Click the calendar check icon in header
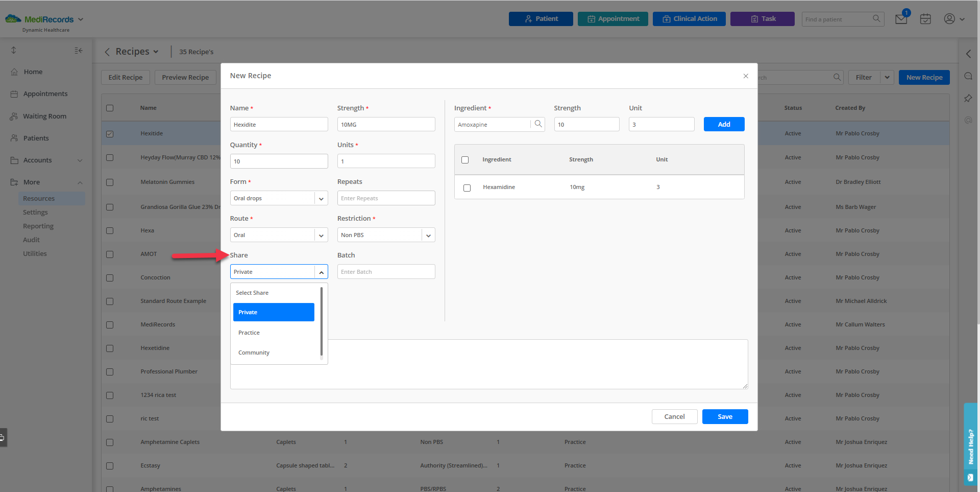 coord(925,19)
